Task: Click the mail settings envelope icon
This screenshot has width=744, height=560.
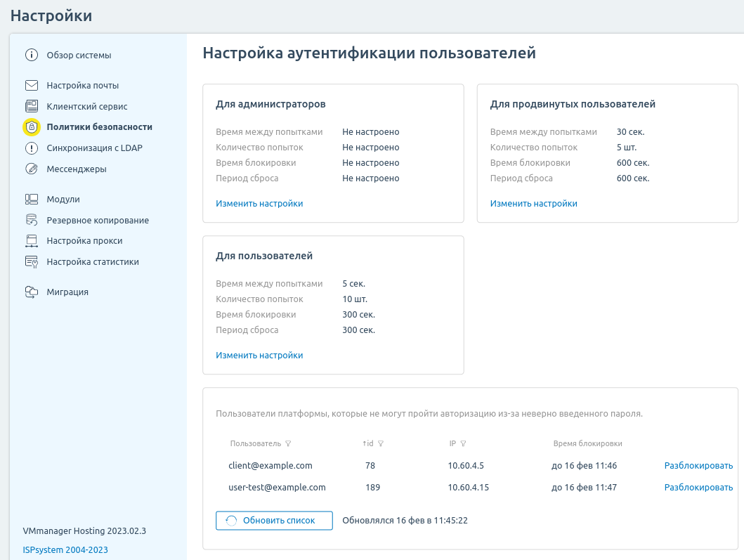Action: pos(32,86)
